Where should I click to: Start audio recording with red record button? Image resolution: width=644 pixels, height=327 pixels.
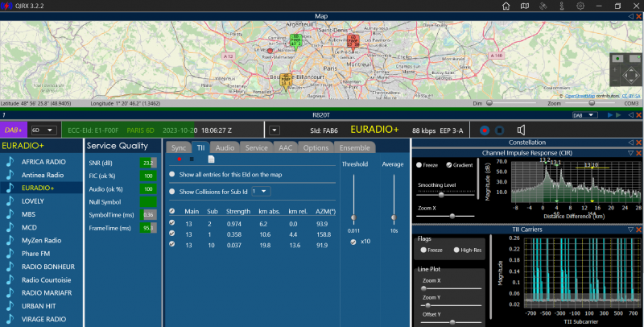485,130
